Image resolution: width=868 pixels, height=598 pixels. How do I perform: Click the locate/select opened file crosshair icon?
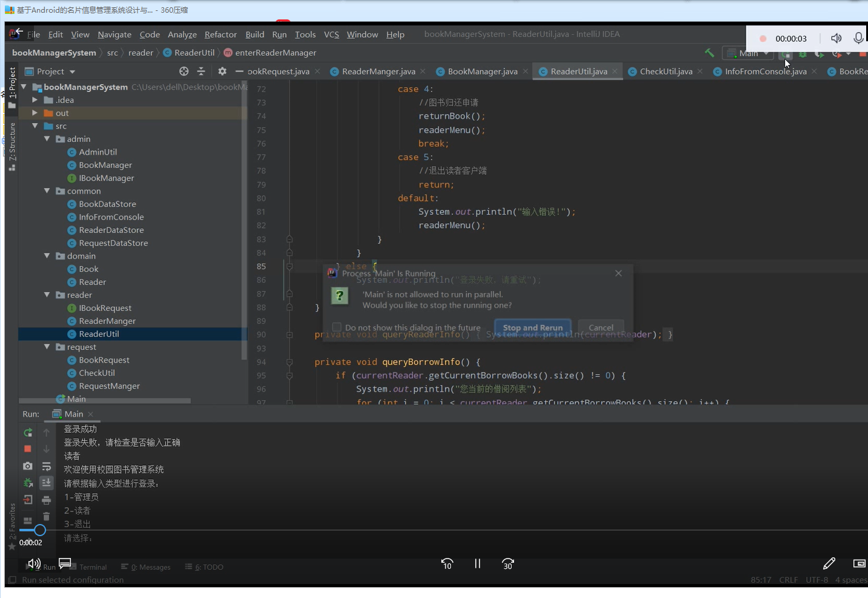click(184, 72)
